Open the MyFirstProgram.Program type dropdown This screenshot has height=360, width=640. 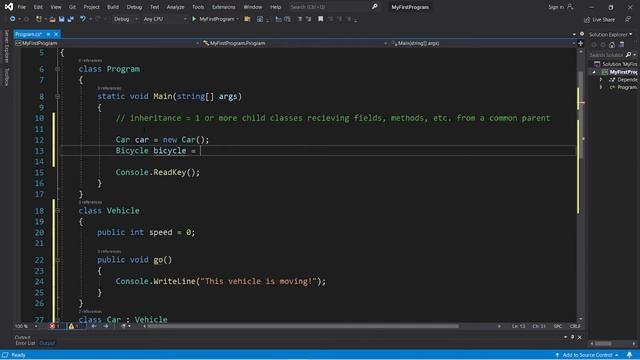295,43
